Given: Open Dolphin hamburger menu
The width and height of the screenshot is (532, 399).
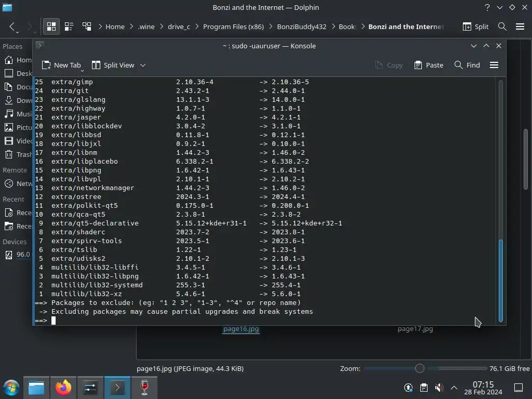Looking at the screenshot, I should tap(520, 26).
